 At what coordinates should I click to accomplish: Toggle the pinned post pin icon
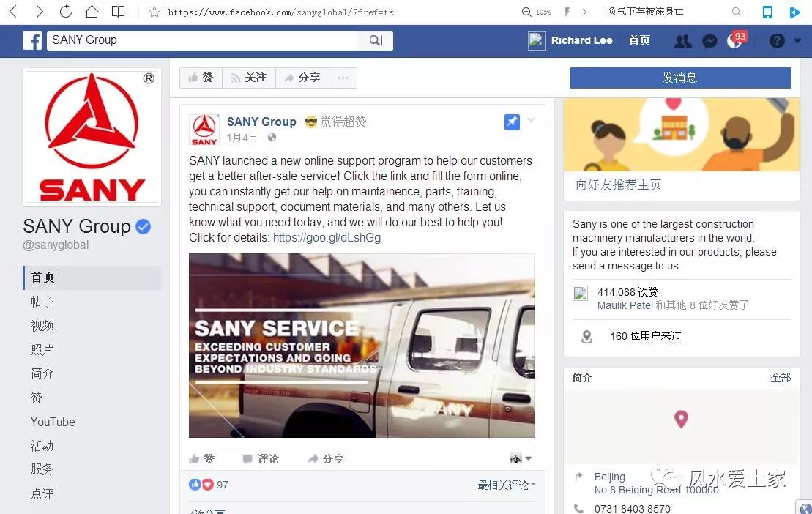[x=512, y=122]
